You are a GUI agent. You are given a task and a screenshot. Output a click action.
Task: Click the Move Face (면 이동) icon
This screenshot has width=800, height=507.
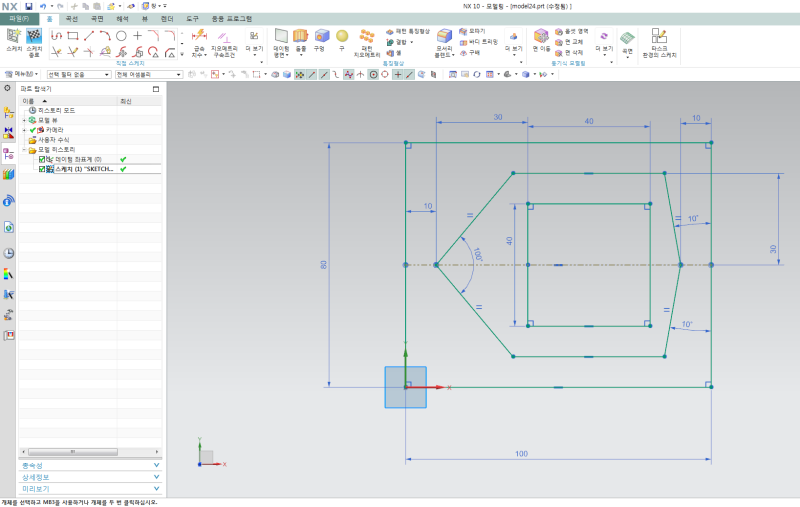pyautogui.click(x=541, y=37)
